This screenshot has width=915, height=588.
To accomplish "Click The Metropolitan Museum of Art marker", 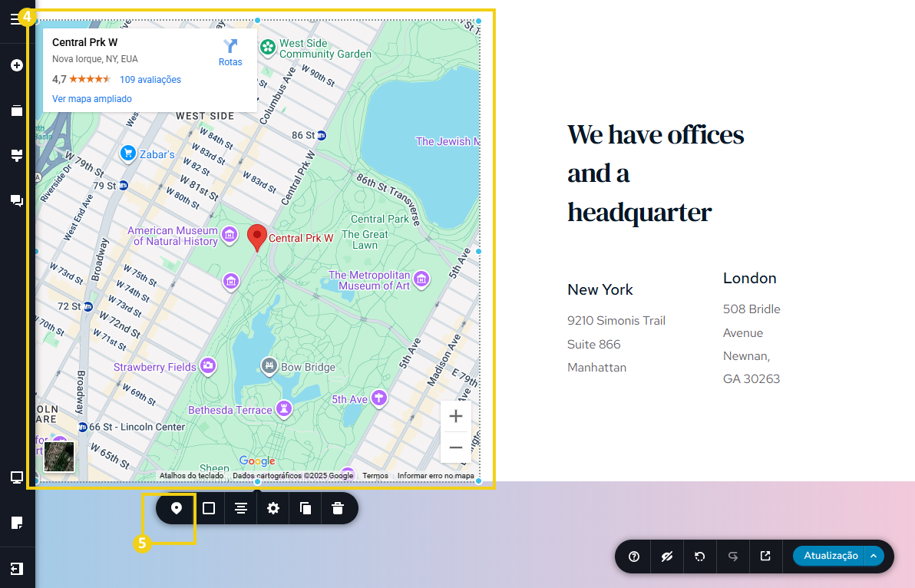I will [x=421, y=279].
